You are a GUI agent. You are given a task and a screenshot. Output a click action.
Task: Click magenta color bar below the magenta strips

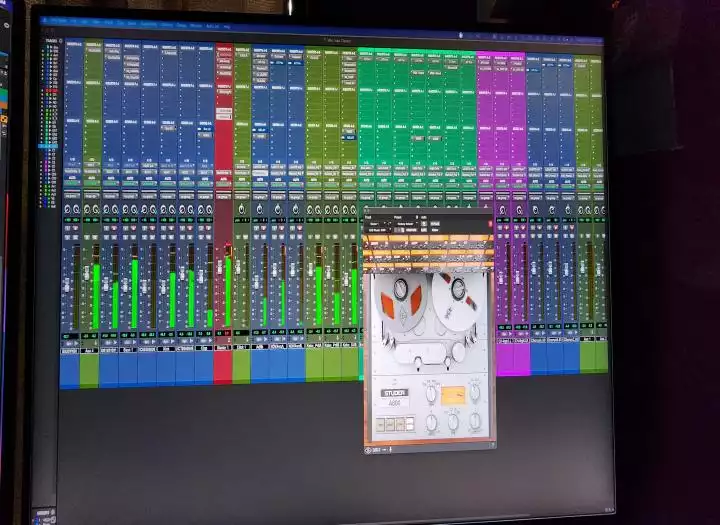pyautogui.click(x=513, y=359)
